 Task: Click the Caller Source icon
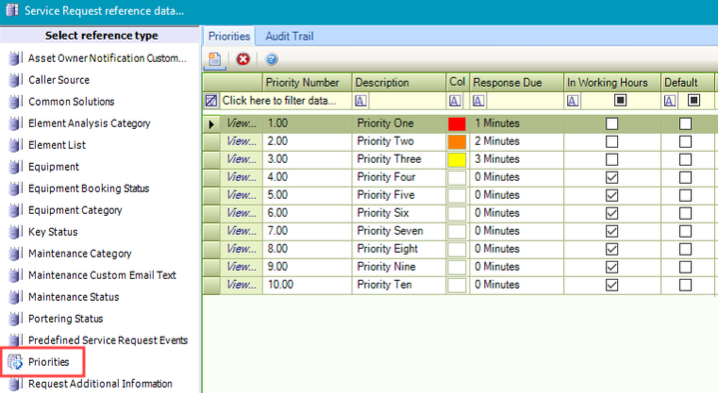15,80
